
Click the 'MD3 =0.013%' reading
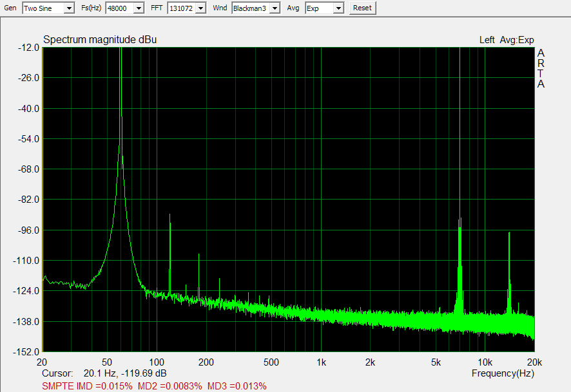(237, 386)
